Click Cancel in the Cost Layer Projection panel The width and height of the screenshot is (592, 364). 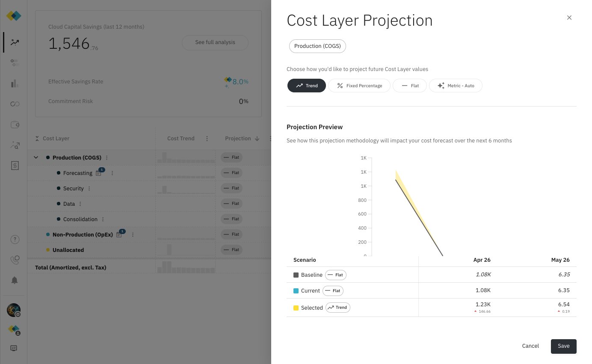tap(530, 346)
